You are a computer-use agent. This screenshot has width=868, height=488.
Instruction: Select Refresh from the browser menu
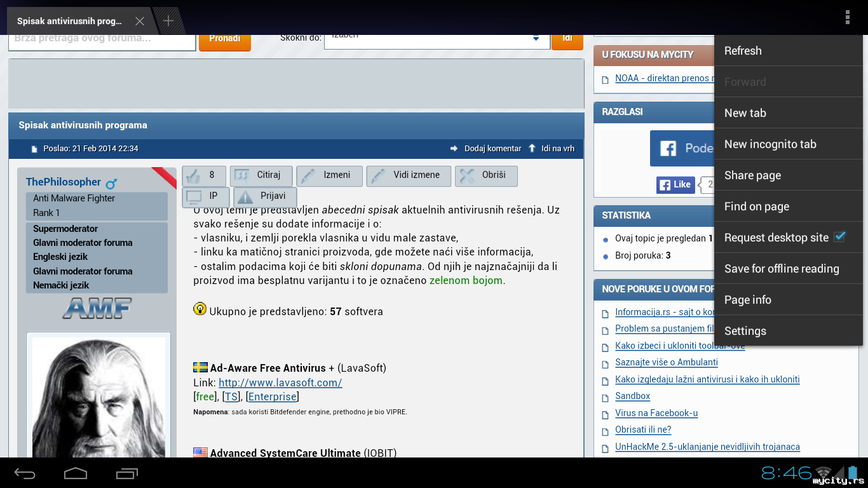[789, 51]
